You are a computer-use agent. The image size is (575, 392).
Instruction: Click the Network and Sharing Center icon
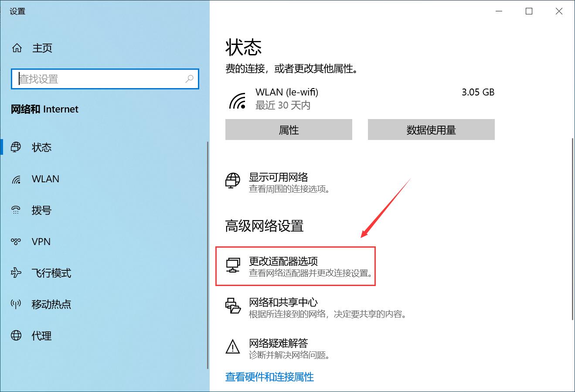(x=233, y=306)
